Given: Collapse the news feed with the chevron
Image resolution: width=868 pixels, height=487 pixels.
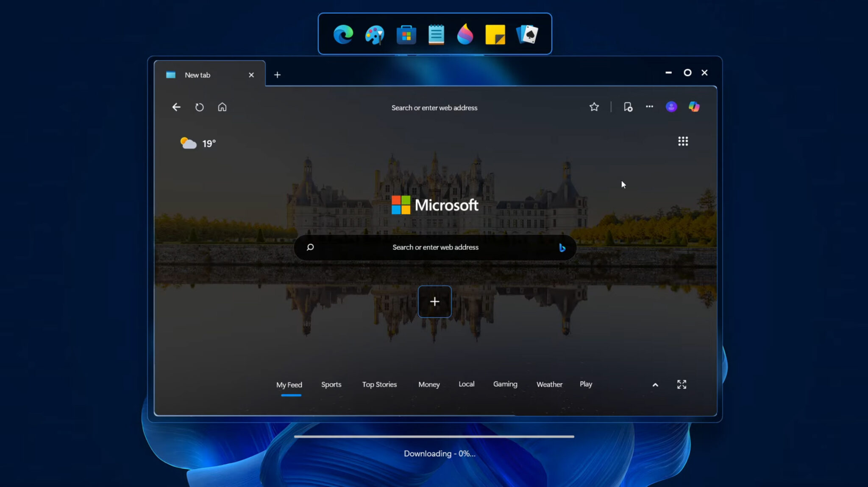Looking at the screenshot, I should pos(655,385).
